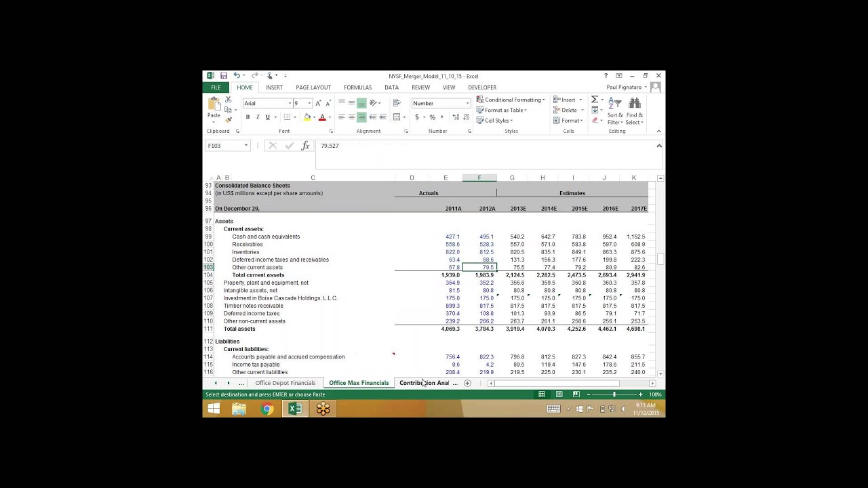The image size is (868, 488).
Task: Save the workbook with the floppy disk icon
Action: tap(223, 76)
